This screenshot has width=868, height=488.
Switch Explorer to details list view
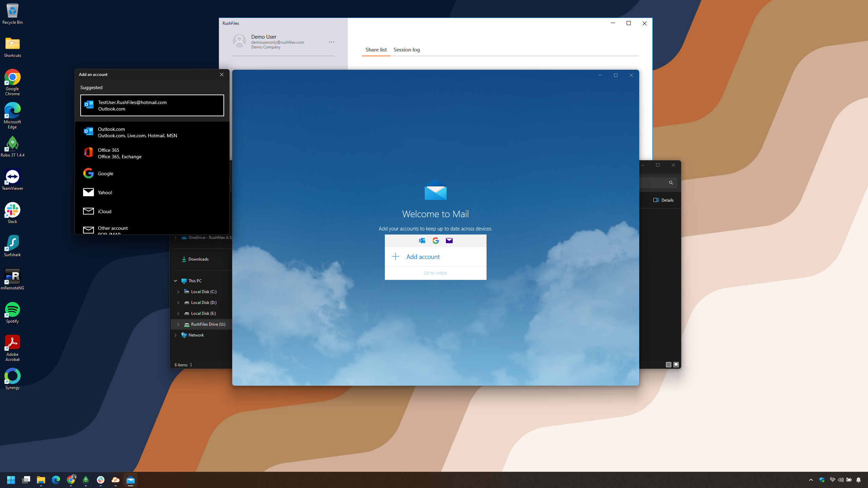click(668, 365)
